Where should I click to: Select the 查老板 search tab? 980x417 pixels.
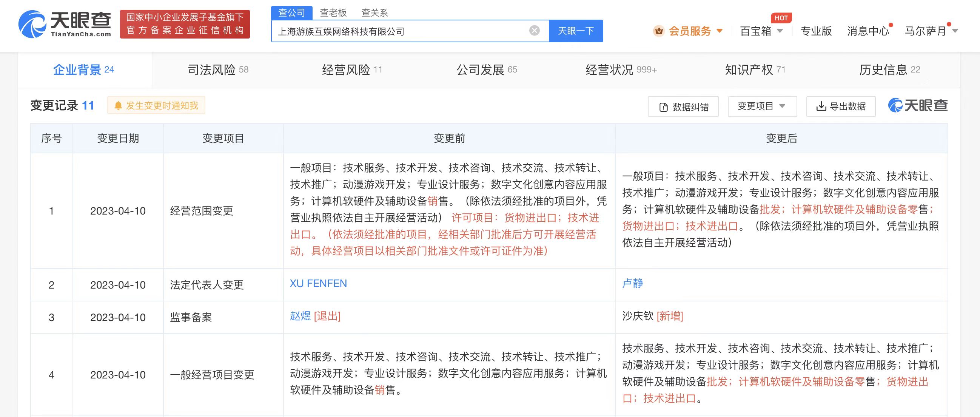[333, 12]
